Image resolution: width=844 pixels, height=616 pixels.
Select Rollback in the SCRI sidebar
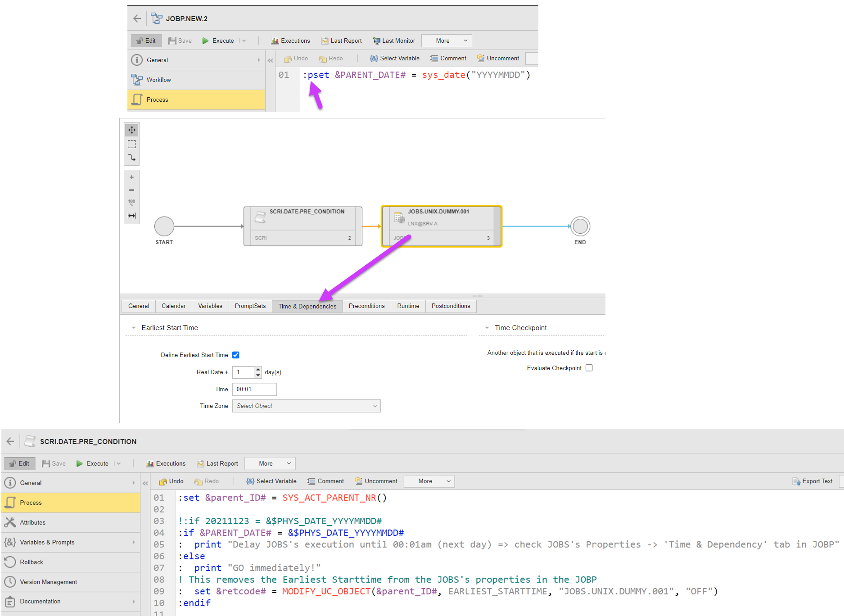(32, 562)
